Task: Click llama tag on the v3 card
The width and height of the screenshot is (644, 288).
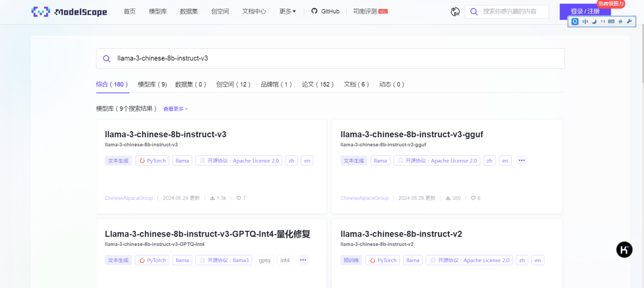Action: coord(182,161)
